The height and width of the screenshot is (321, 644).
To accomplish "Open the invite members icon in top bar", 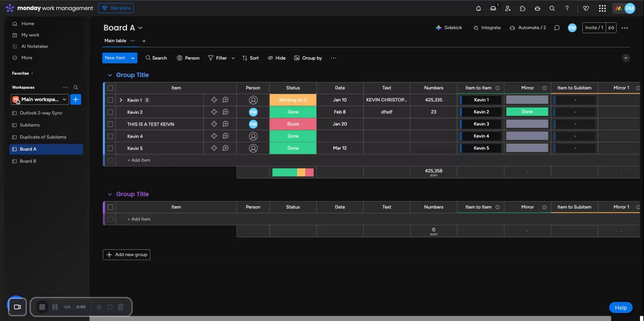I will pos(508,8).
